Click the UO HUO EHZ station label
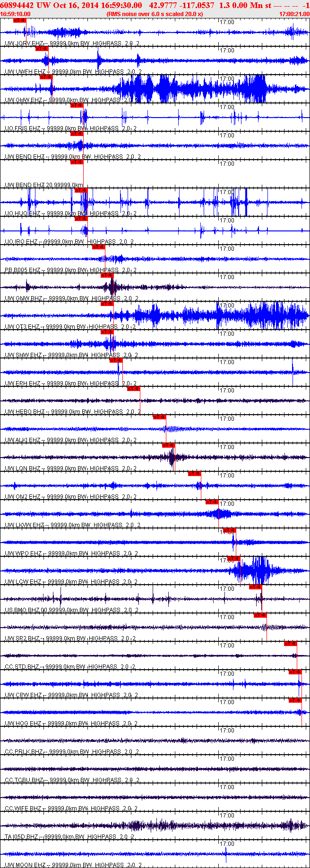Image resolution: width=310 pixels, height=868 pixels. [70, 213]
